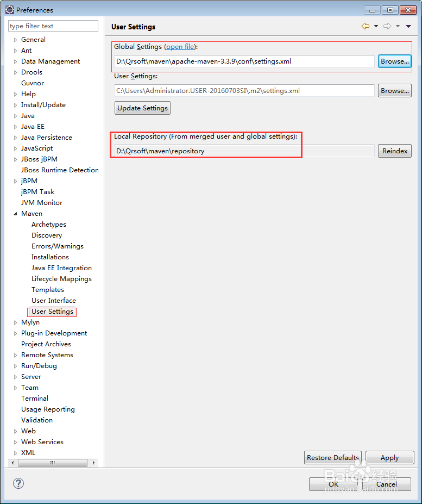Expand the Java EE tree node
This screenshot has height=504, width=422.
16,127
